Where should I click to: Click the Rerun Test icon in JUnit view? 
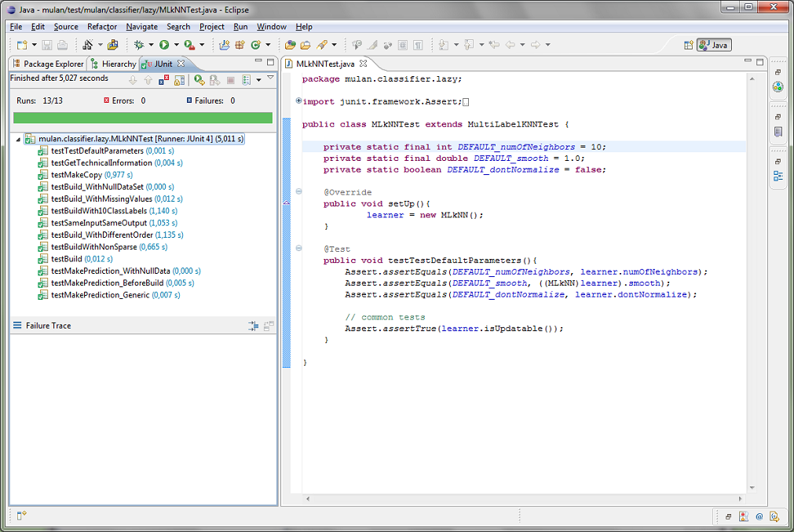199,80
